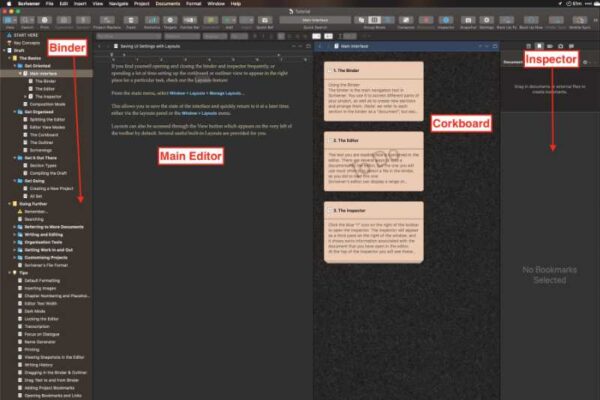Open the Inspector snapshots camera icon
The height and width of the screenshot is (400, 600).
pos(561,46)
